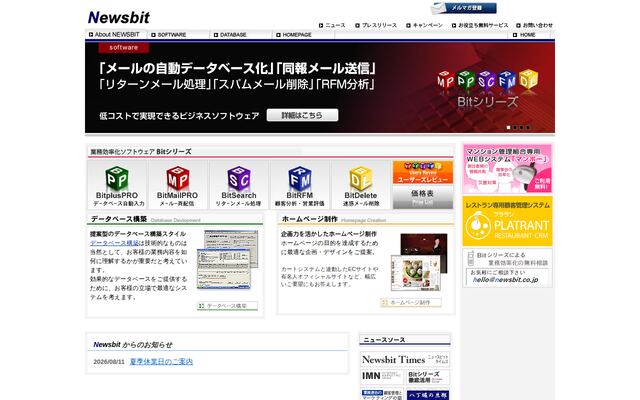Open the BitDelete cube icon
This screenshot has width=640, height=400.
pyautogui.click(x=361, y=185)
